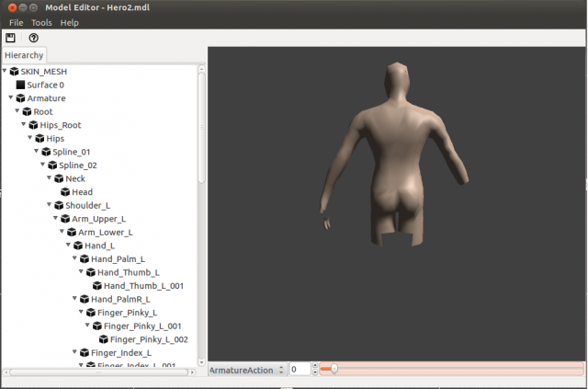Open the Tools menu
This screenshot has height=389, width=588.
click(41, 22)
